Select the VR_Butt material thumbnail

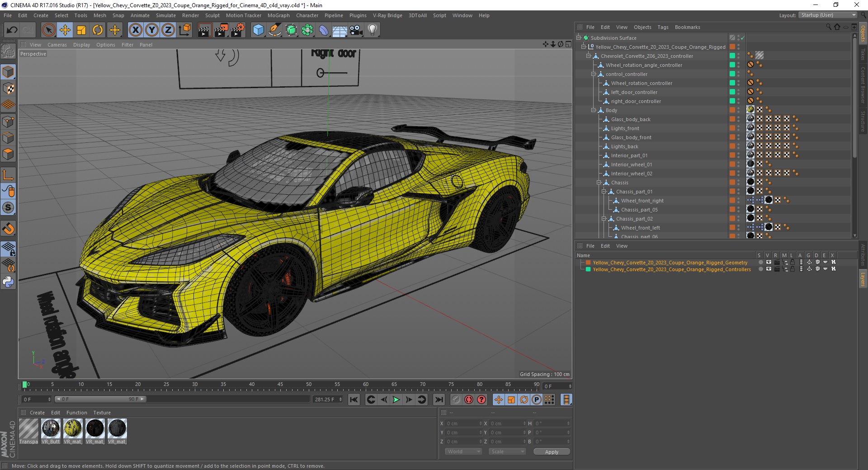pos(51,431)
